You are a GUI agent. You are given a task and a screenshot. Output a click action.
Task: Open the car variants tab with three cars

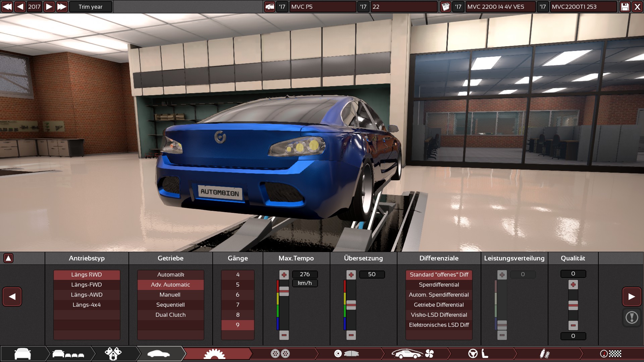pos(68,354)
